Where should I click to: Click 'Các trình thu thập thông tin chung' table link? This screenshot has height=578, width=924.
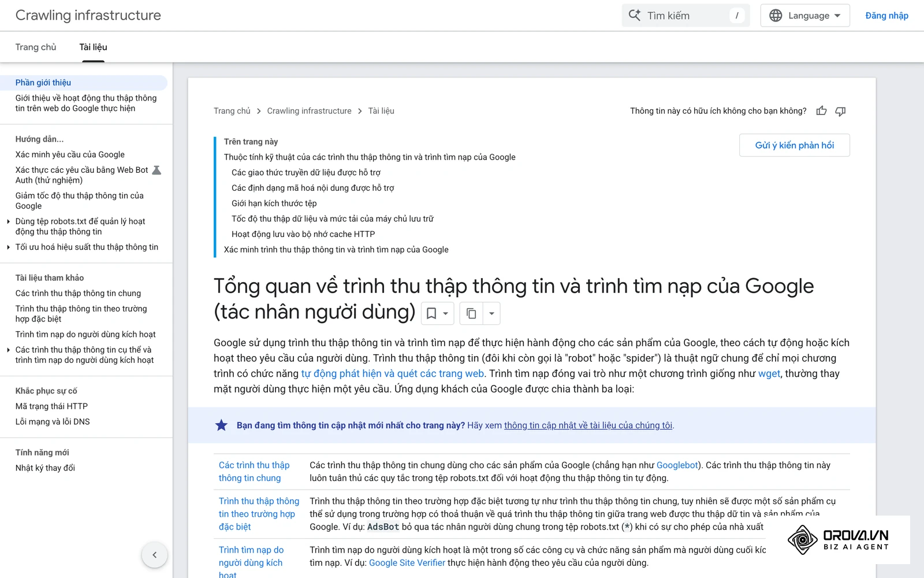tap(254, 472)
